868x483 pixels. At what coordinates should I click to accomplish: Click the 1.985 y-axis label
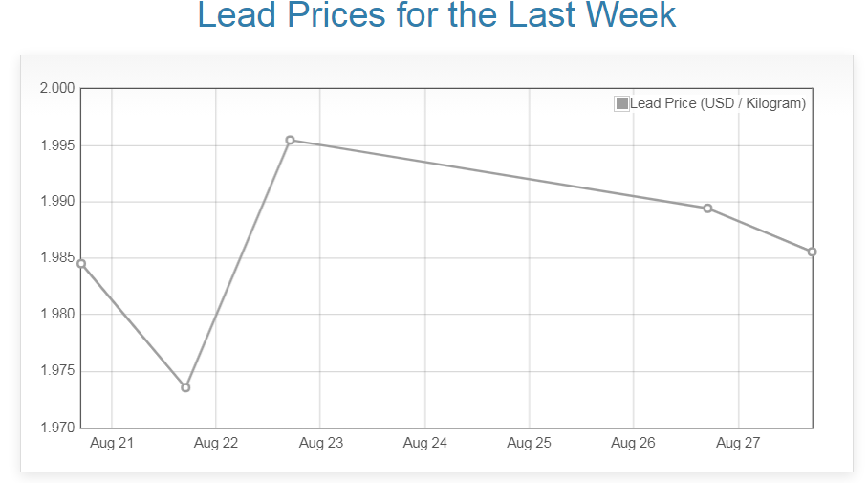[x=56, y=258]
